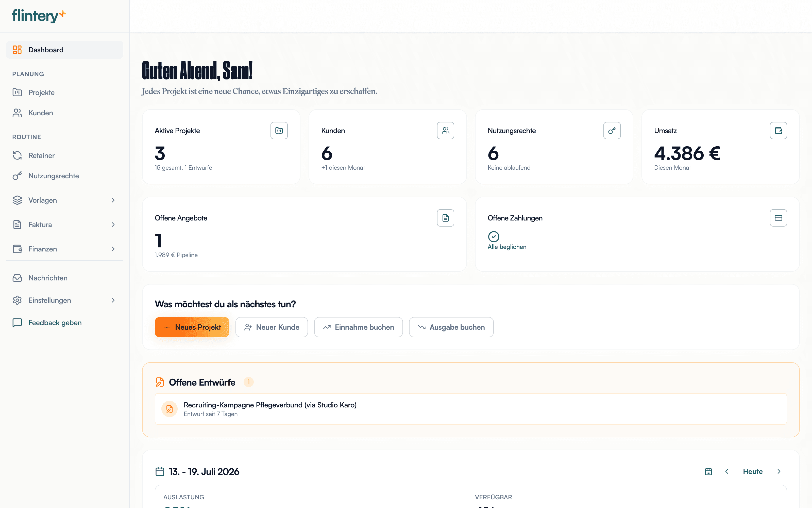Image resolution: width=812 pixels, height=508 pixels.
Task: Click '1.989 € Pipeline' text
Action: click(x=176, y=255)
